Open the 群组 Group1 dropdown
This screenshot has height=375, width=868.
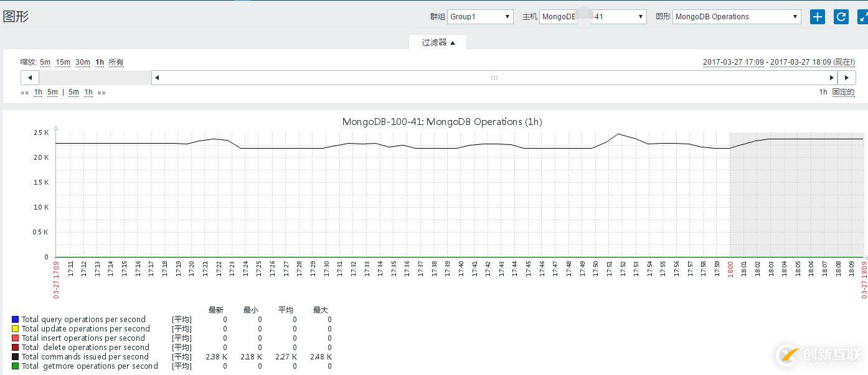479,17
